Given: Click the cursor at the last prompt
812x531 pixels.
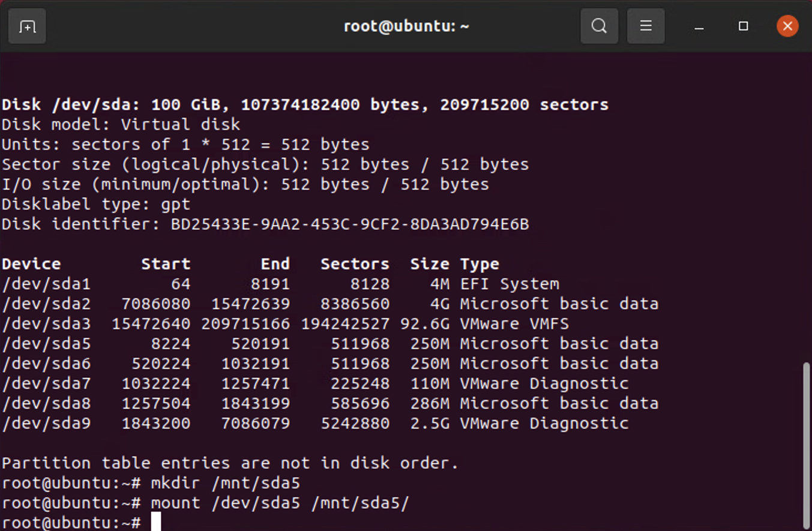Looking at the screenshot, I should (x=156, y=521).
